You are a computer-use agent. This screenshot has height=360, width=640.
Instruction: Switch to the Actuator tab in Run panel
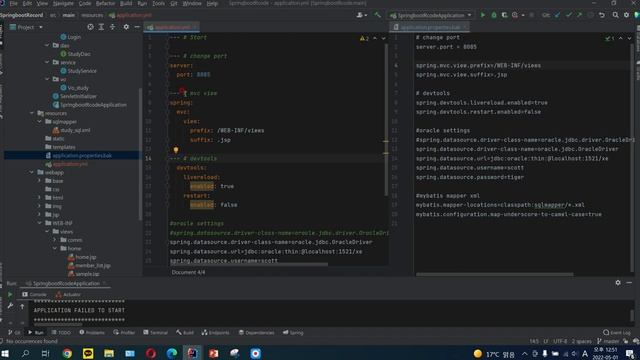click(68, 294)
